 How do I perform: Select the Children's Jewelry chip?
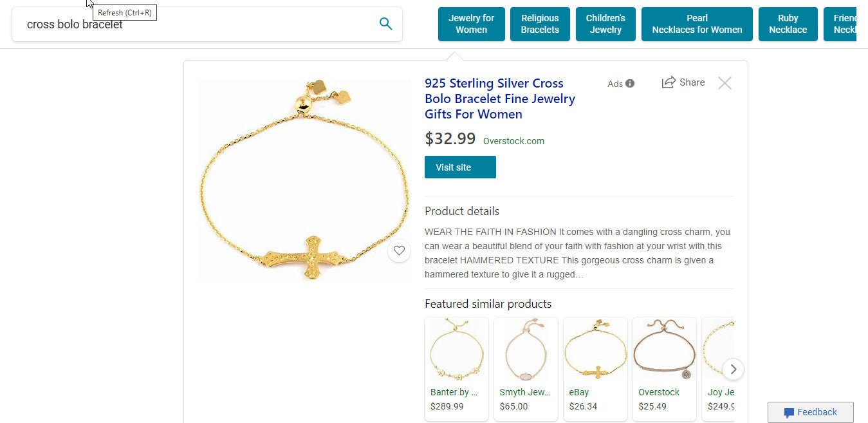pyautogui.click(x=605, y=24)
